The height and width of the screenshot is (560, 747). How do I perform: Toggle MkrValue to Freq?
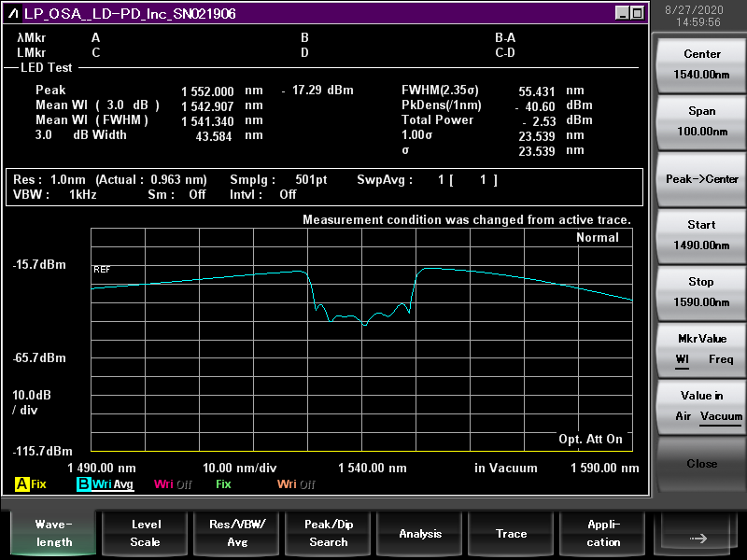click(721, 359)
